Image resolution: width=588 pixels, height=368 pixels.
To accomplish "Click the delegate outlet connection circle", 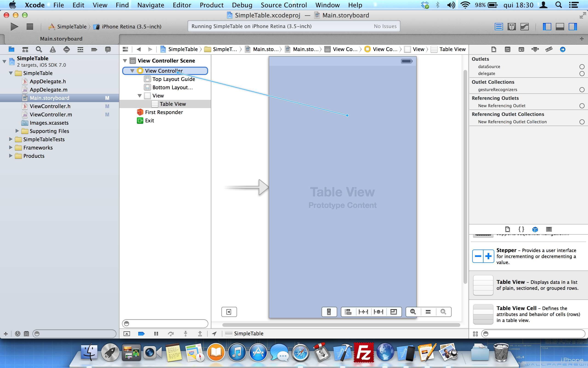I will tap(582, 74).
